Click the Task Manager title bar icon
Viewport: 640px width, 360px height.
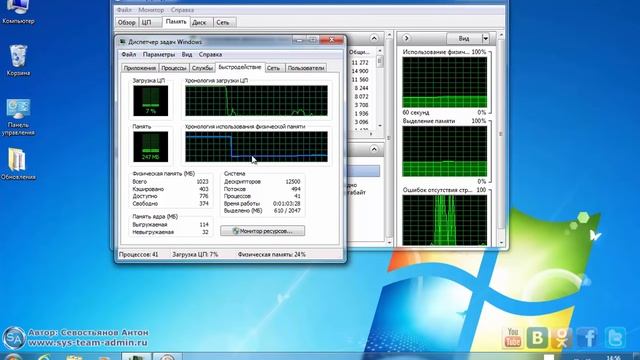pyautogui.click(x=122, y=42)
